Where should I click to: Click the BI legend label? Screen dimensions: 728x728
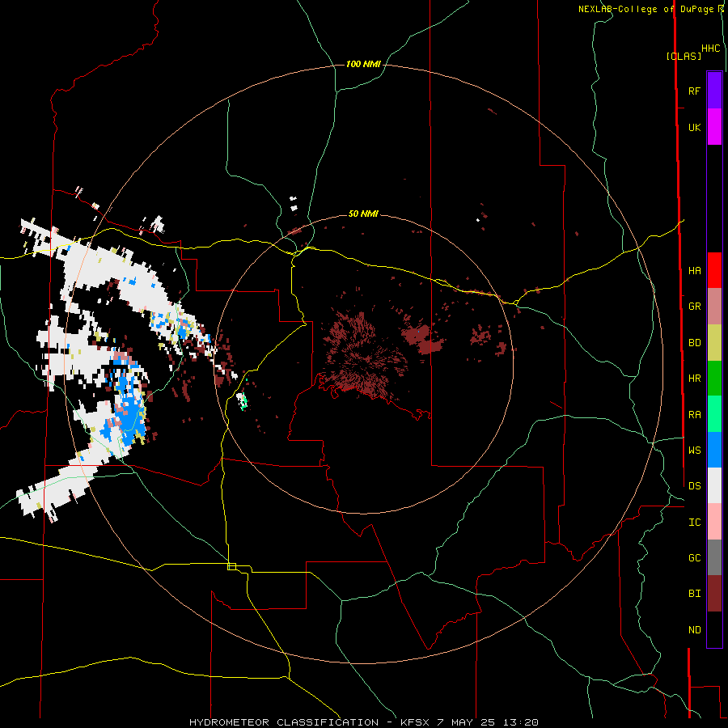click(x=694, y=594)
